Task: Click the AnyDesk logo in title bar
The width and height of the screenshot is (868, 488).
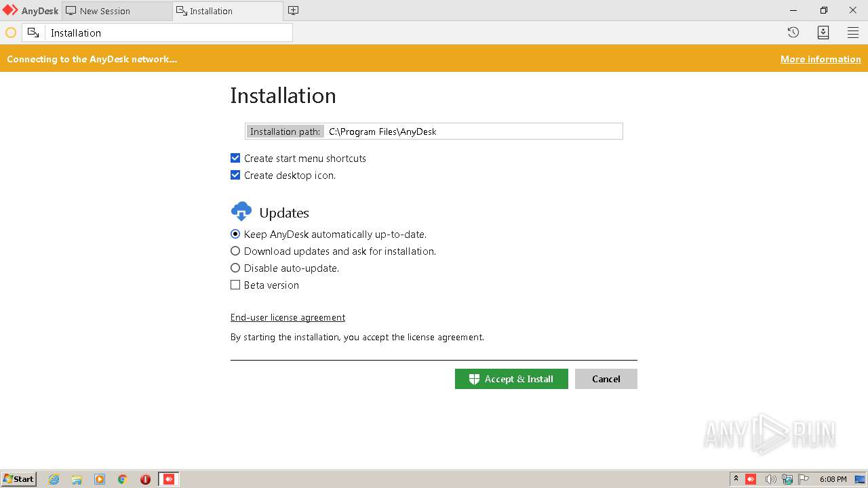Action: [x=10, y=10]
